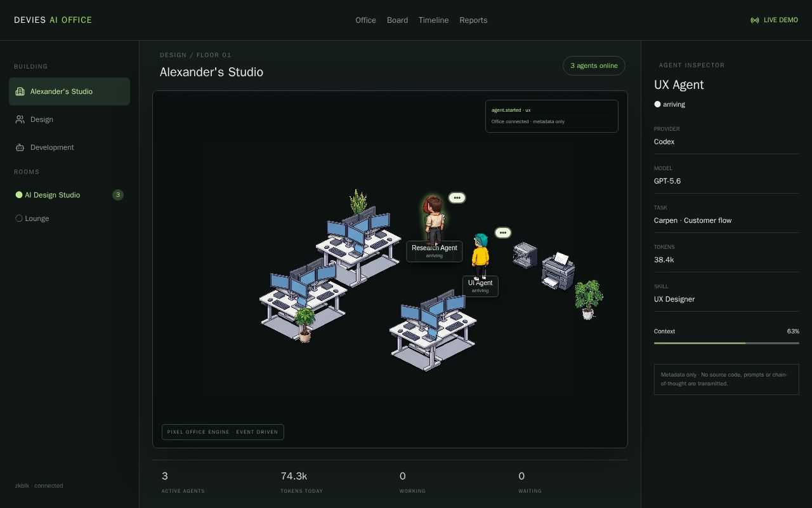Click the UX Agent inspector title
This screenshot has width=812, height=508.
(x=679, y=85)
